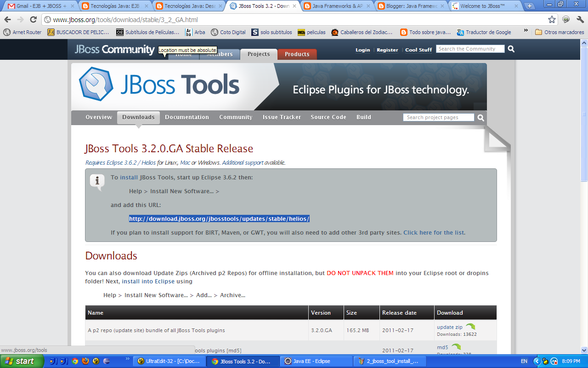Switch to the Gmail browser tab
Screen dimensions: 588x368
pos(40,6)
